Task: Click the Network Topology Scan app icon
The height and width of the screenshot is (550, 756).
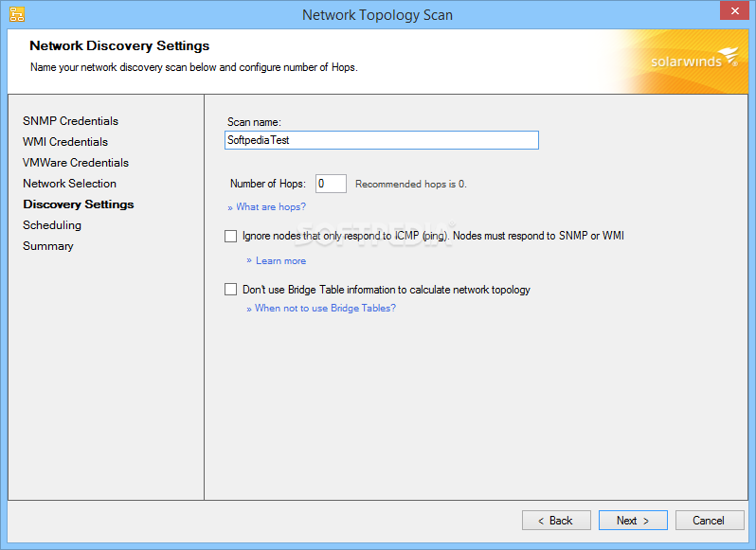Action: point(17,14)
